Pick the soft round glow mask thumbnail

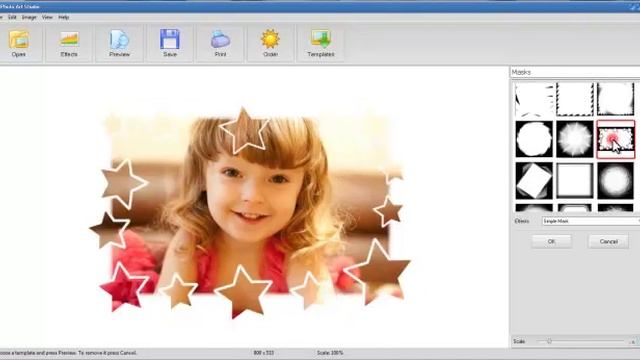point(616,180)
